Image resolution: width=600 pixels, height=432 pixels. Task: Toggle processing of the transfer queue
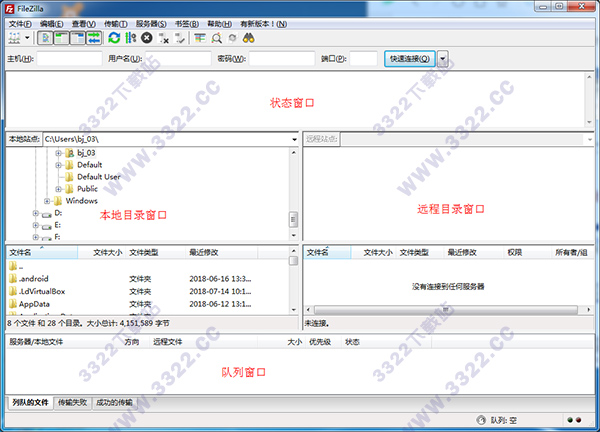130,38
